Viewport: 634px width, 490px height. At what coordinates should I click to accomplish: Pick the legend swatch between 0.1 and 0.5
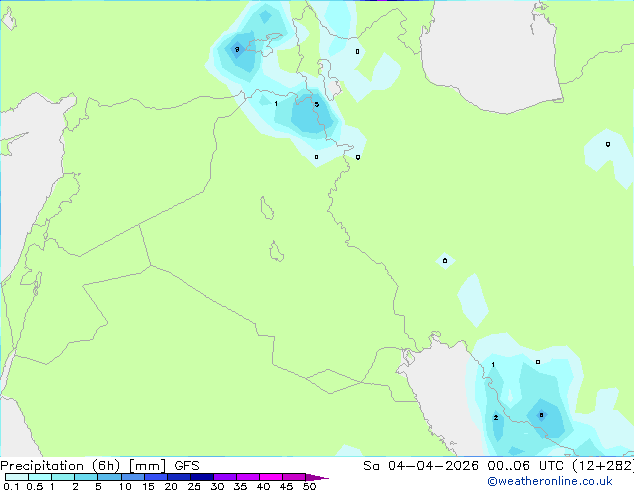coord(17,477)
